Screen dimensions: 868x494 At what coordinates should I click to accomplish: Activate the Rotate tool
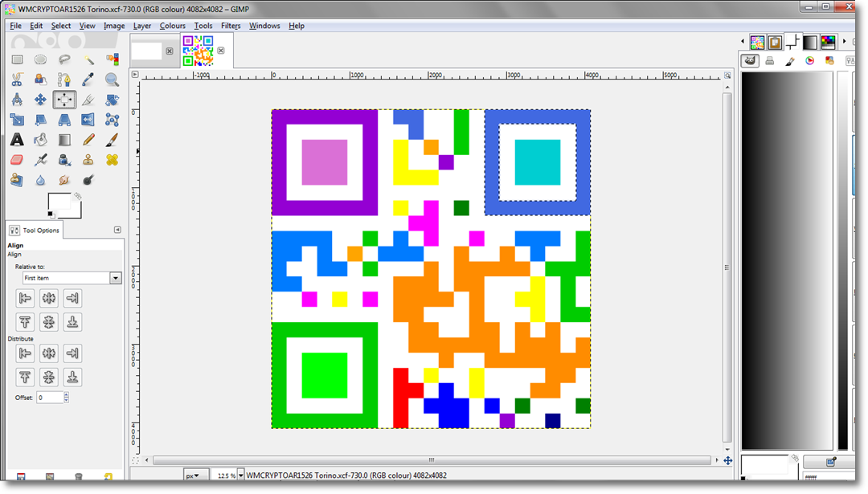click(112, 100)
